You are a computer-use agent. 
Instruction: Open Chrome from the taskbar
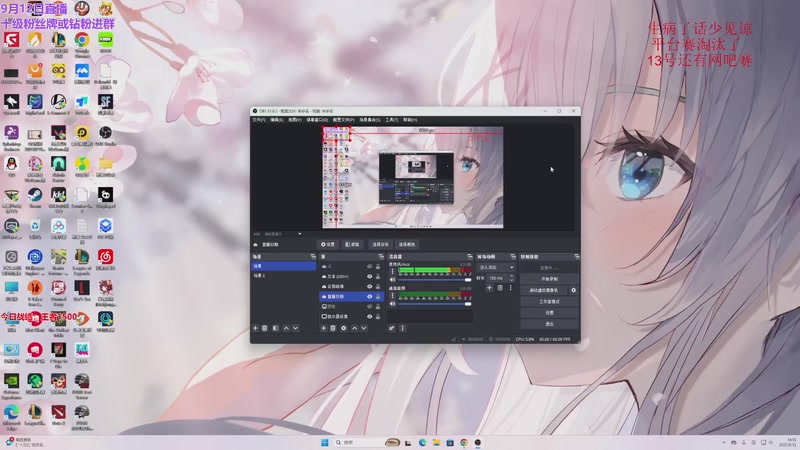click(x=464, y=442)
